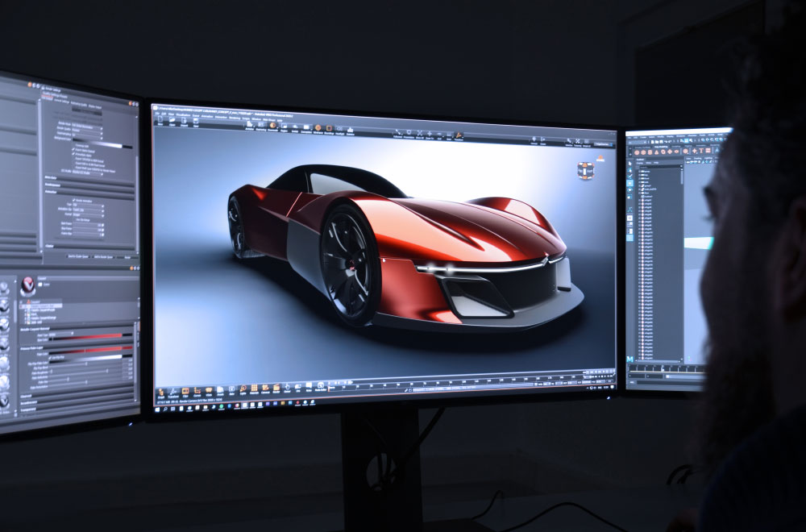Open the workspace dropdown in VRED toolbar
Image resolution: width=806 pixels, height=532 pixels.
click(603, 144)
